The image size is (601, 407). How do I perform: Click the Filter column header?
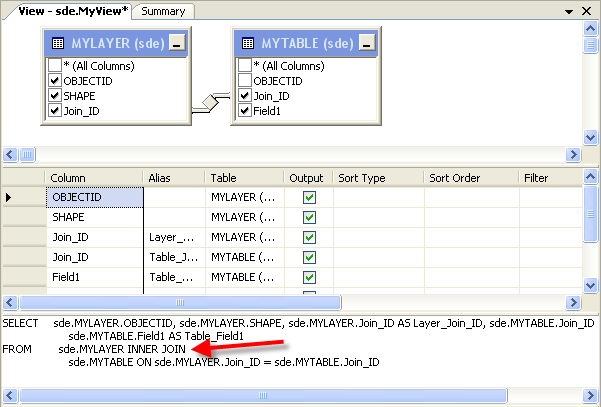[551, 178]
